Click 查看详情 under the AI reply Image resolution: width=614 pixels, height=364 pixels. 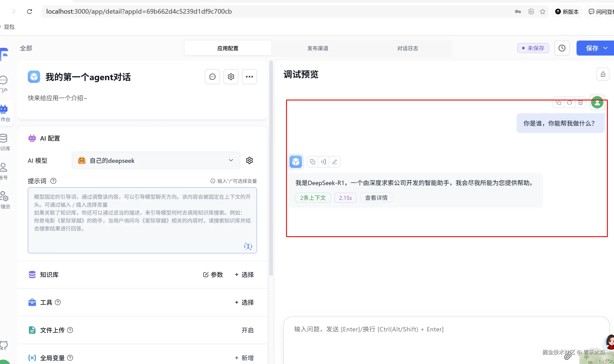(376, 198)
